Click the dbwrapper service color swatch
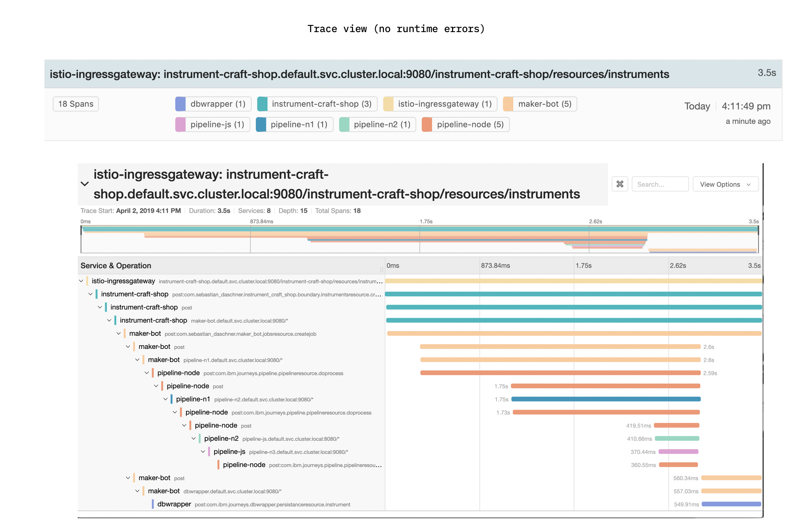812x529 pixels. pos(181,104)
